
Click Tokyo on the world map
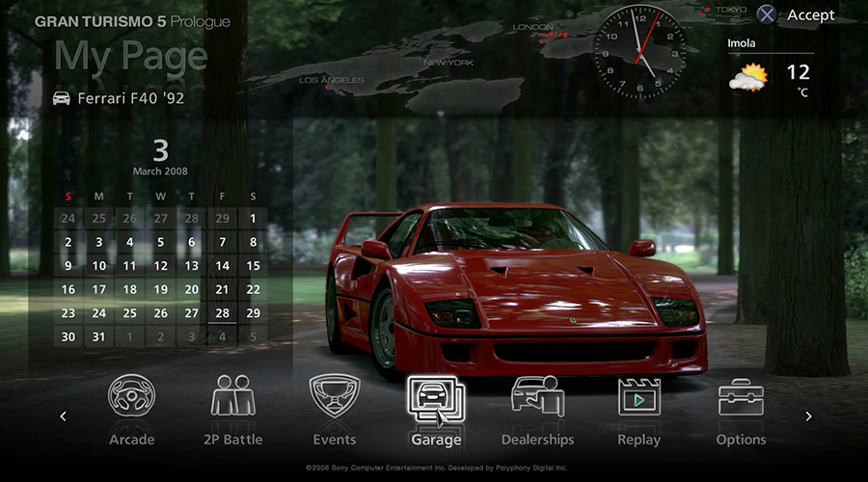point(731,10)
